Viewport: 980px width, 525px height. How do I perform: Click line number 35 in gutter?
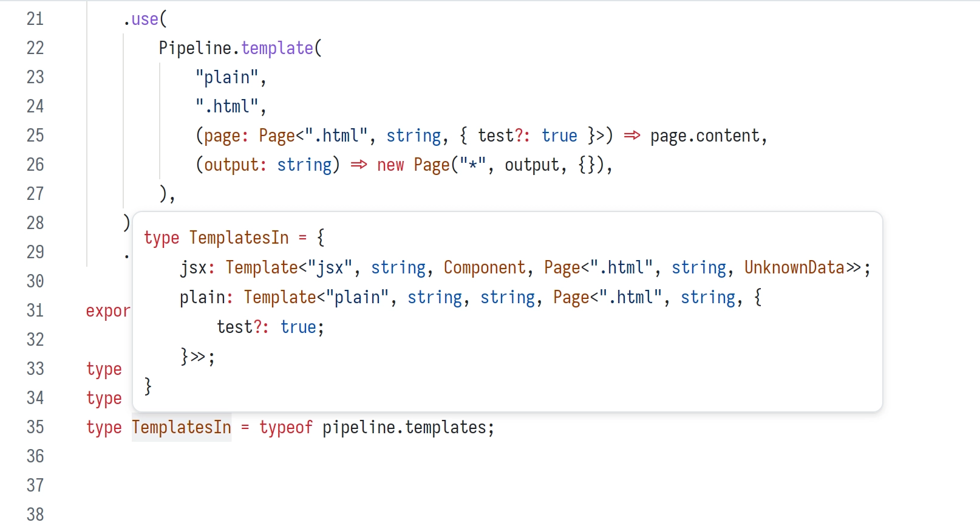(35, 427)
